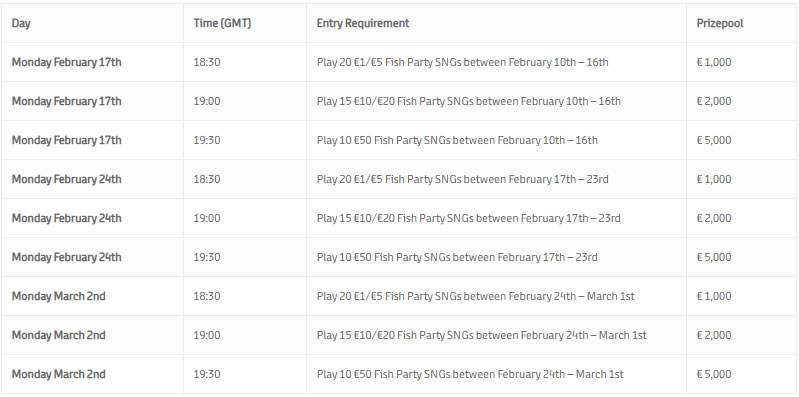799x397 pixels.
Task: Click the 18:30 time on February 24th
Action: (x=207, y=179)
